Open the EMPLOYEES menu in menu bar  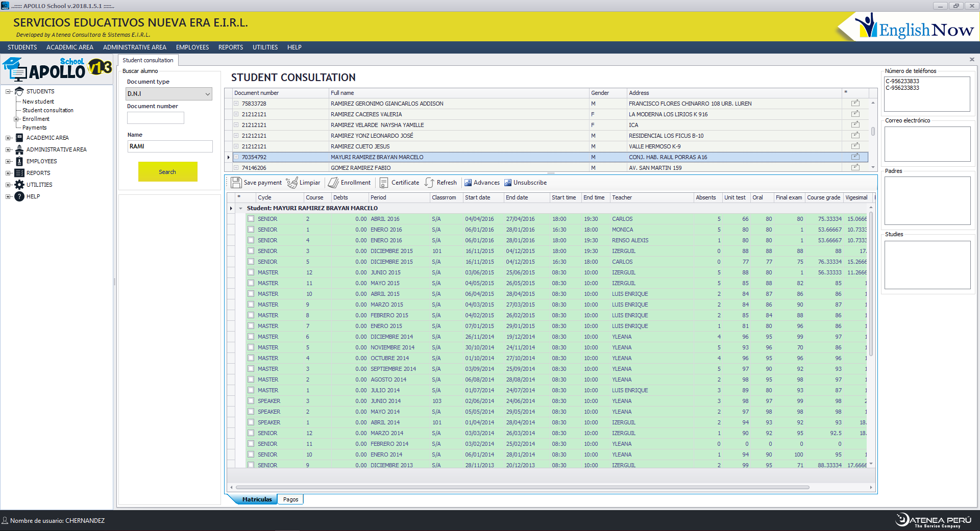click(192, 47)
